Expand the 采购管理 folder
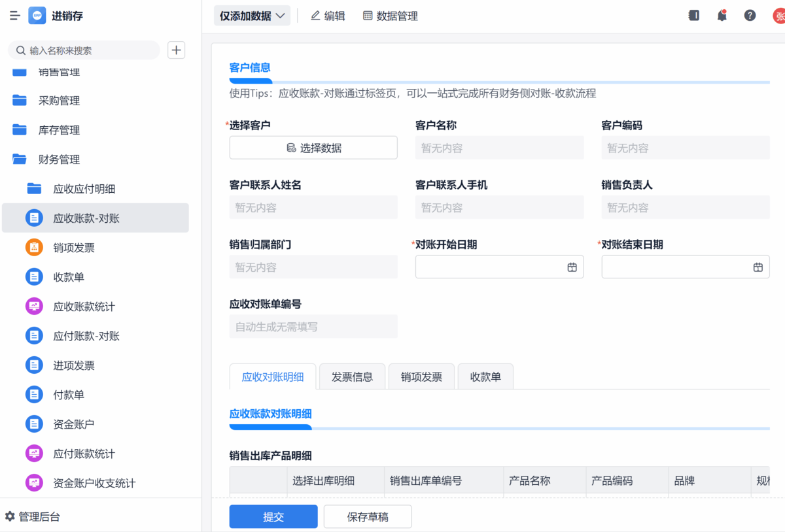The width and height of the screenshot is (785, 532). pyautogui.click(x=59, y=101)
